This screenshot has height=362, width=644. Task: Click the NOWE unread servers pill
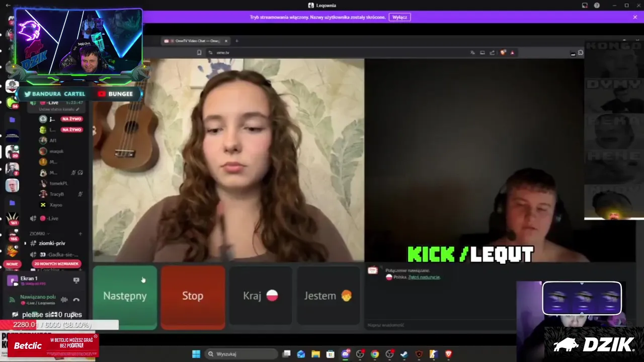pyautogui.click(x=12, y=264)
